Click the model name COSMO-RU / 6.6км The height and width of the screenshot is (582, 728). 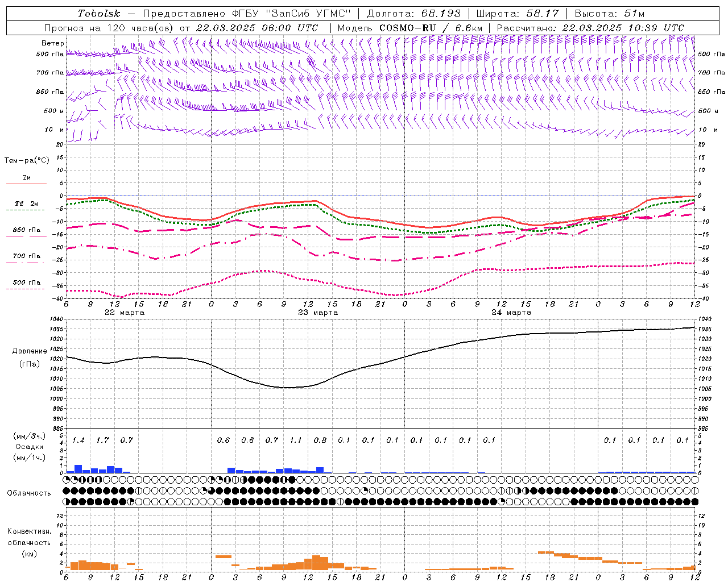click(431, 28)
